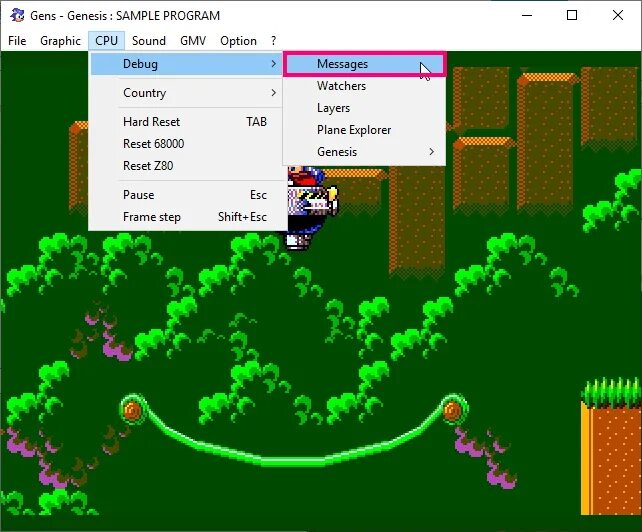Select Pause in CPU menu

tap(186, 195)
